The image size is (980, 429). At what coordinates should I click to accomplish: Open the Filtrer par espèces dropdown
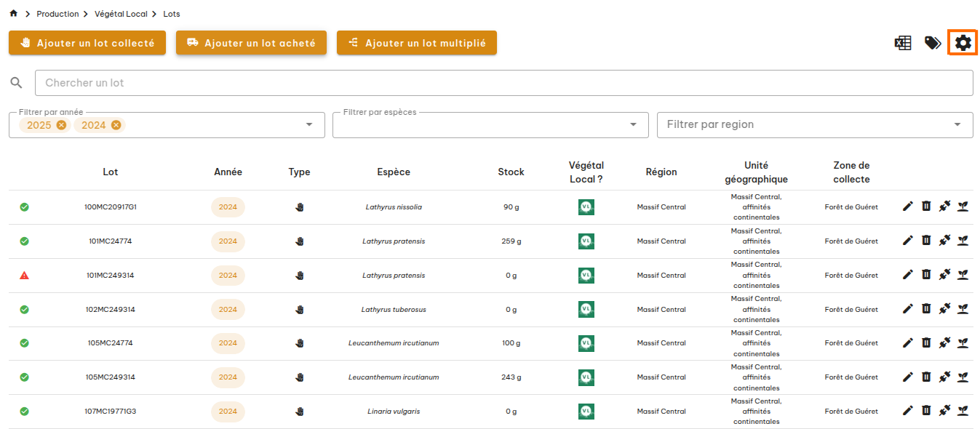(x=633, y=125)
